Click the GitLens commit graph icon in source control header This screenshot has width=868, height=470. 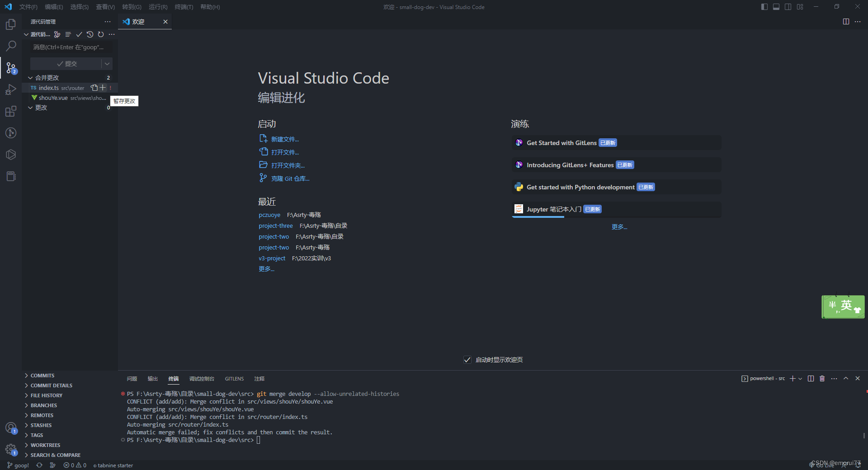57,34
